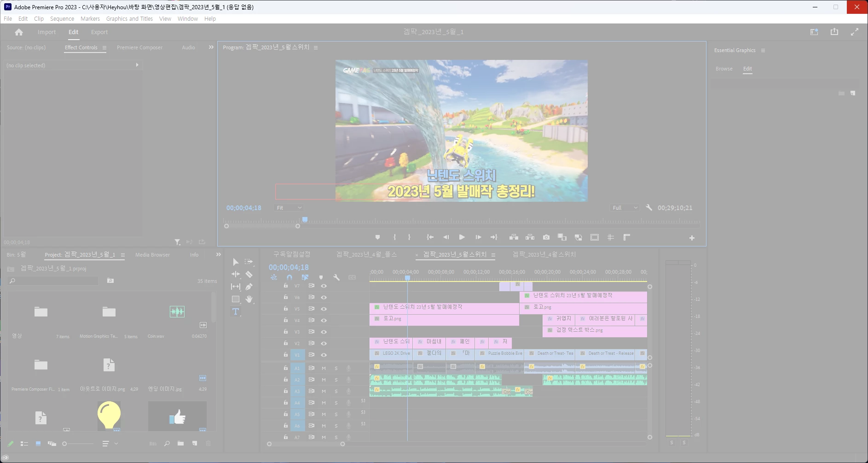Open the Sequence menu
Image resolution: width=868 pixels, height=463 pixels.
tap(62, 19)
